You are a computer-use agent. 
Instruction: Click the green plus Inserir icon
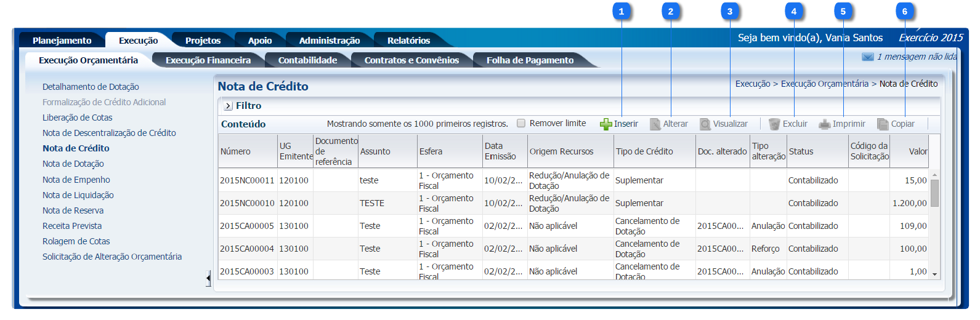click(605, 124)
